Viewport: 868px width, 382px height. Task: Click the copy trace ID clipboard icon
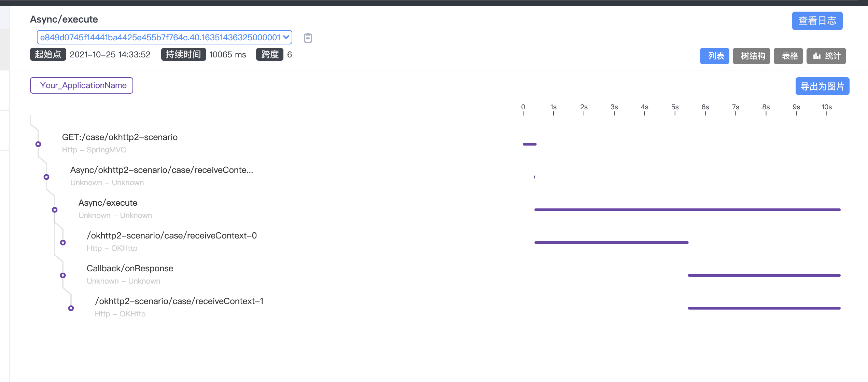(x=308, y=38)
